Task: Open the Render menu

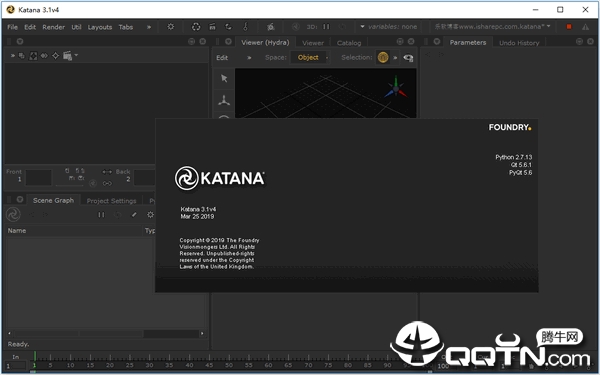Action: 54,27
